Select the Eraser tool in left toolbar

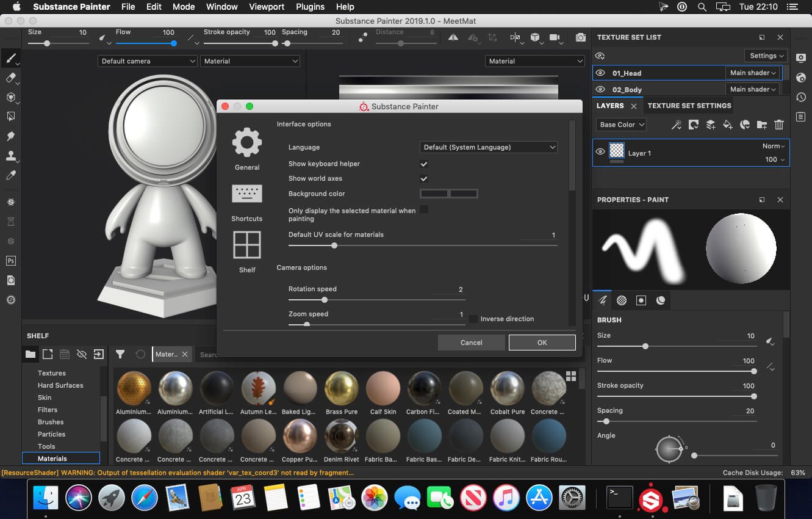[x=10, y=78]
